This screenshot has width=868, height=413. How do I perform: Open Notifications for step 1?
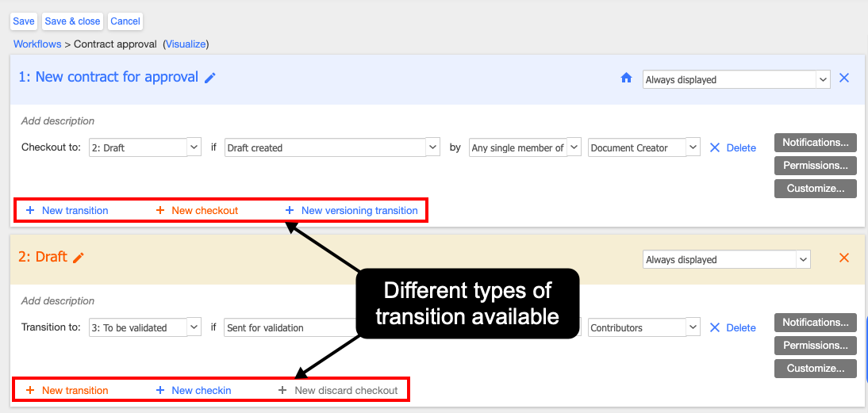coord(815,143)
